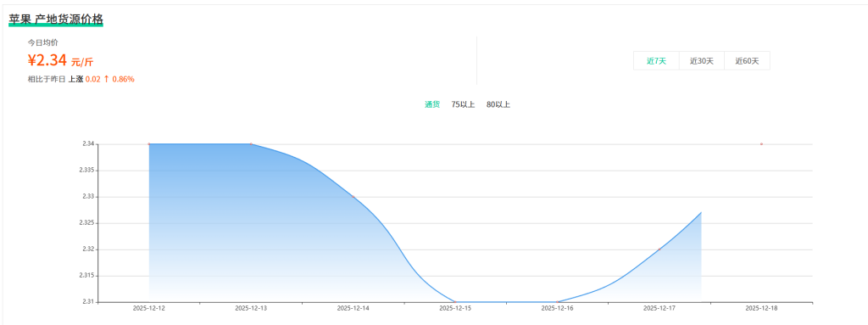Choose the 75以上 grade filter
The width and height of the screenshot is (868, 325).
[x=463, y=104]
